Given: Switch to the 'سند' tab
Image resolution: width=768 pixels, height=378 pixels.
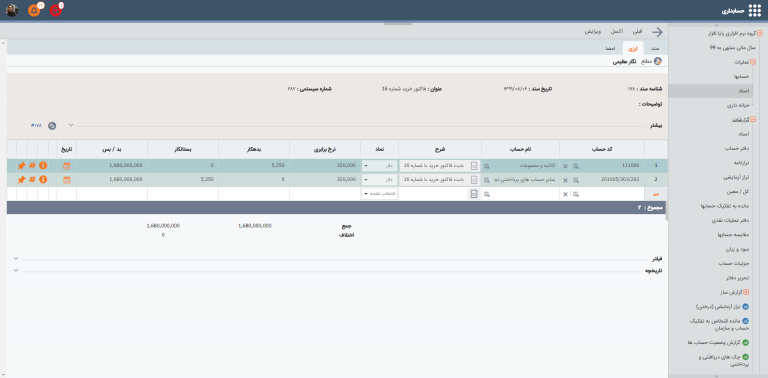Looking at the screenshot, I should click(655, 48).
